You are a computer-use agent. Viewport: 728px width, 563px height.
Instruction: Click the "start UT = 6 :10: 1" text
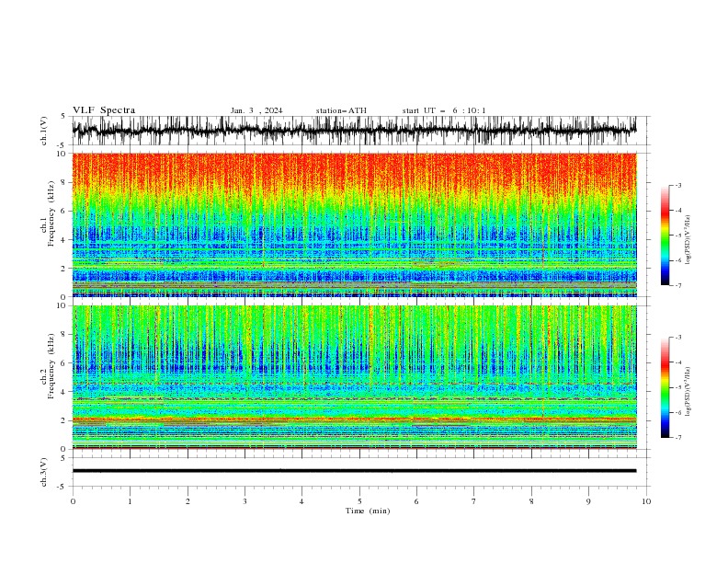point(444,110)
